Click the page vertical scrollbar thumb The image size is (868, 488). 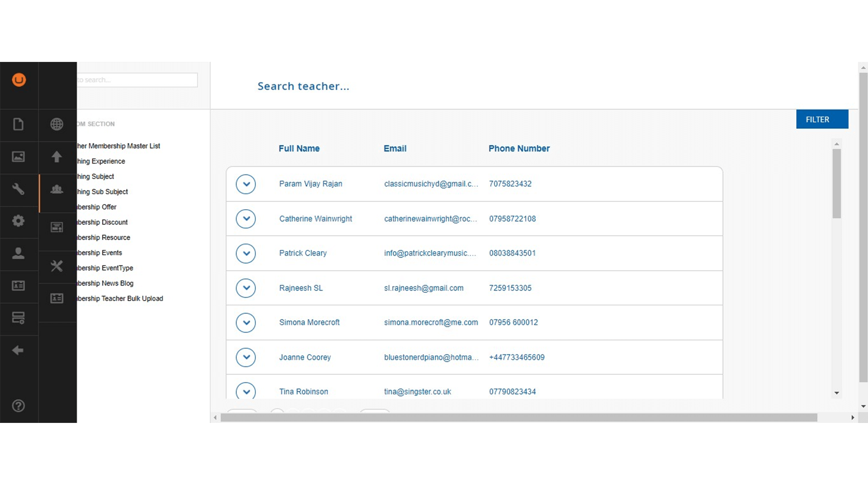point(863,227)
